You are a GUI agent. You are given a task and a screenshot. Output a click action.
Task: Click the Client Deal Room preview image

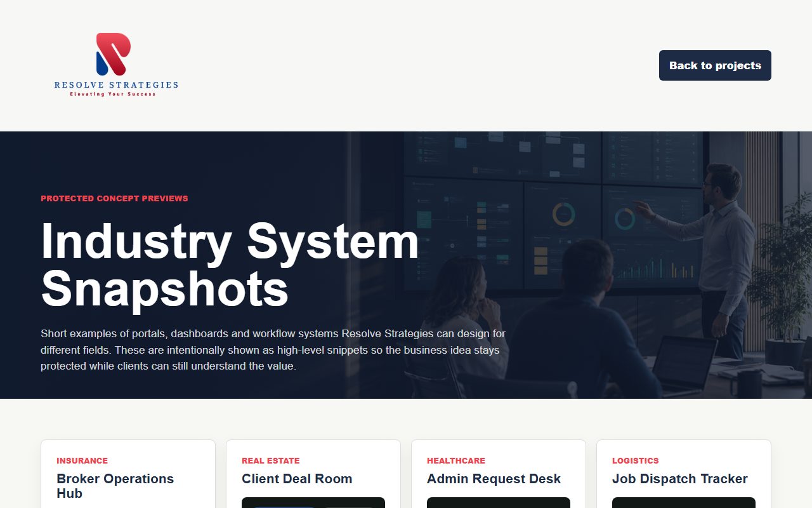[313, 503]
